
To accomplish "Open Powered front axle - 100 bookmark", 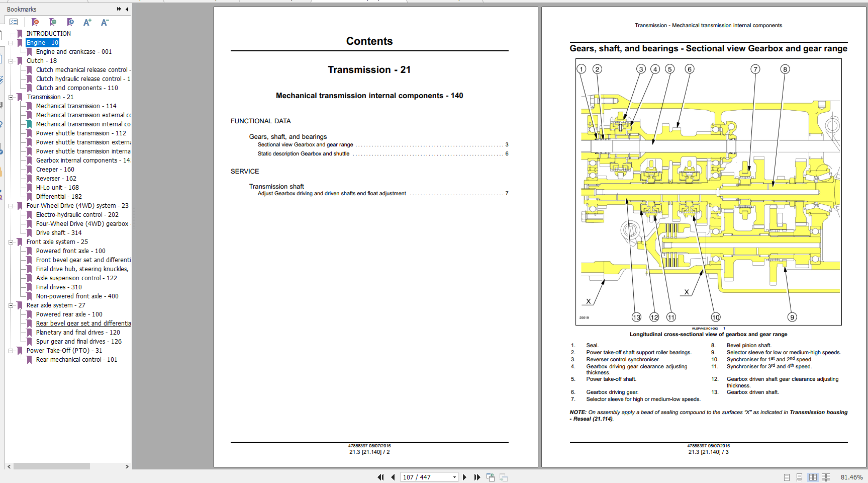I will pyautogui.click(x=70, y=251).
